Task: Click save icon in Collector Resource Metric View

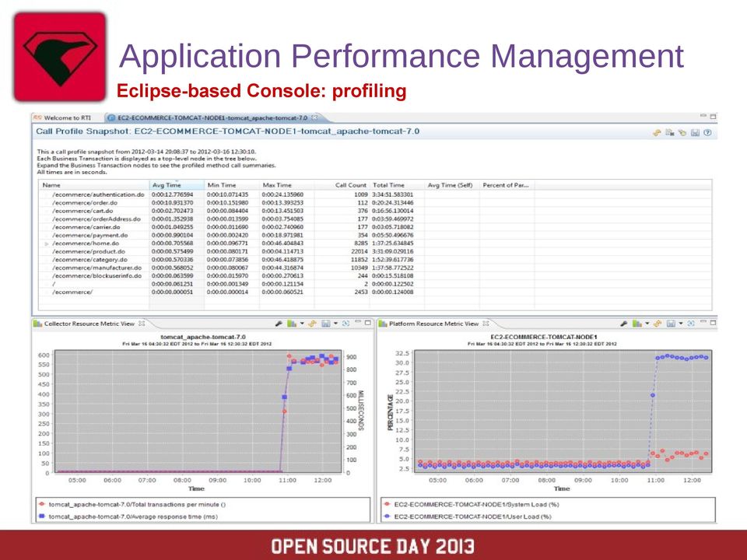Action: 326,324
